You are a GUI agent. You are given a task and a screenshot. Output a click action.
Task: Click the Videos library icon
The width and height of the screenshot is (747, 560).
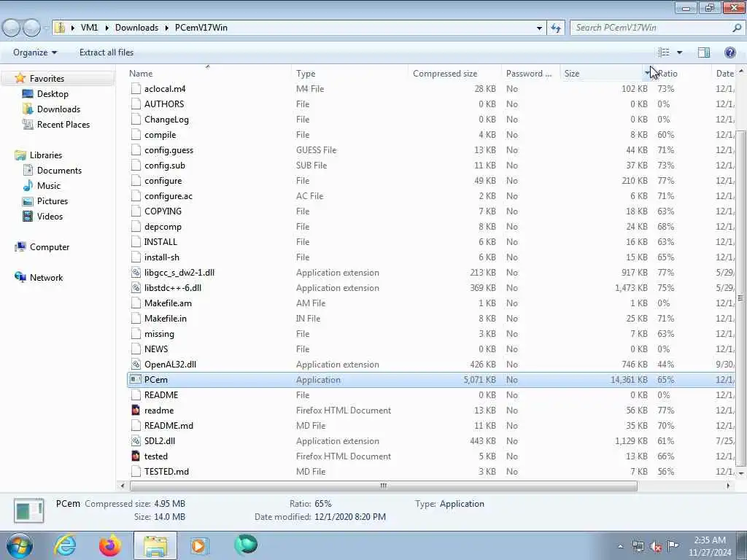[28, 216]
